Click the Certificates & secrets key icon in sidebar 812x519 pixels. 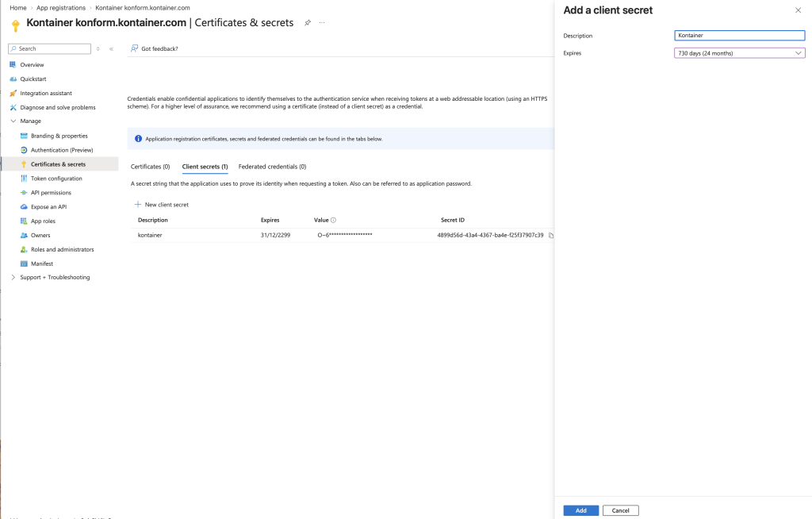coord(24,164)
